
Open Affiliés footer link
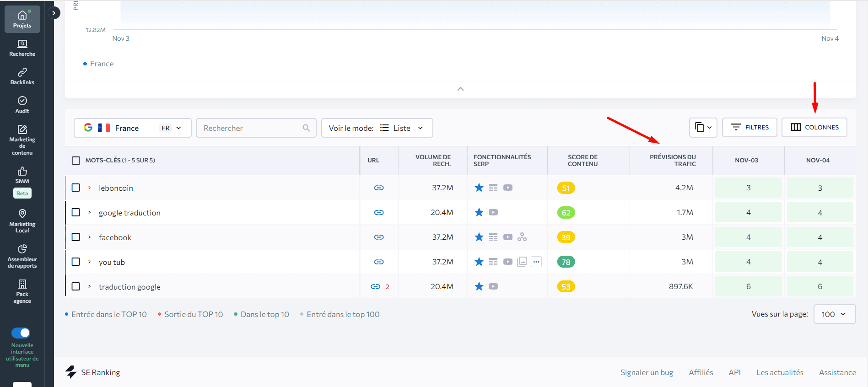701,372
